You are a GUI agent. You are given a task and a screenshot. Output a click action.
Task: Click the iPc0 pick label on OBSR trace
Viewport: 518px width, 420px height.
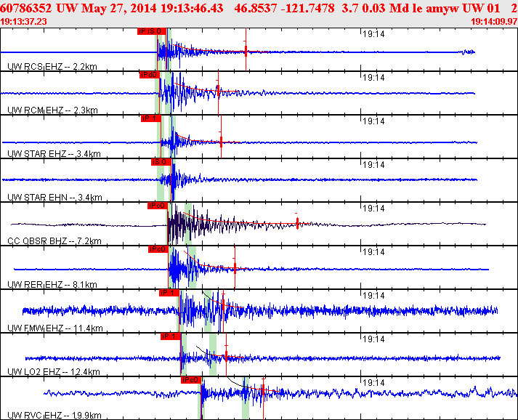[x=157, y=206]
